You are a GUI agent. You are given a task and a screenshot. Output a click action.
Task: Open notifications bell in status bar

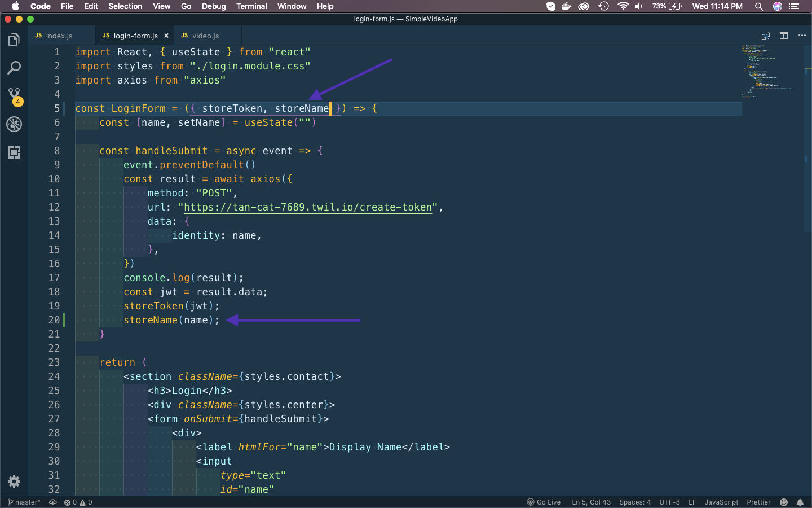pyautogui.click(x=800, y=502)
